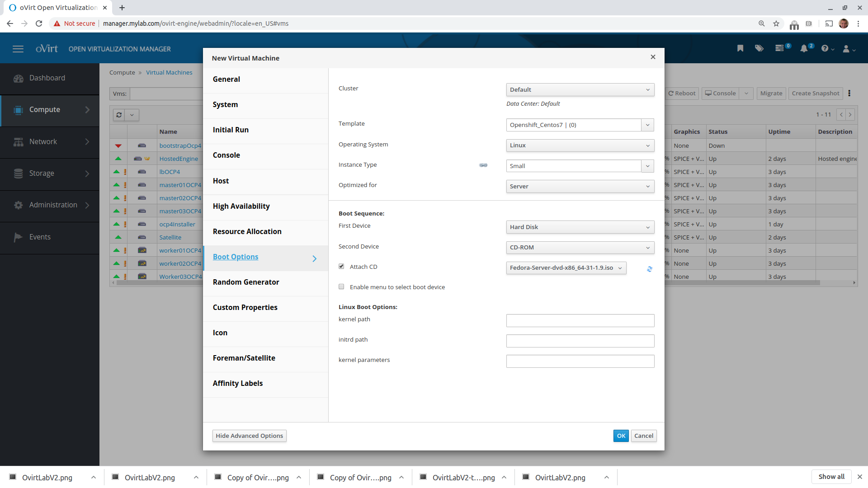868x488 pixels.
Task: Uncheck the Attach CD checkbox
Action: pos(341,267)
